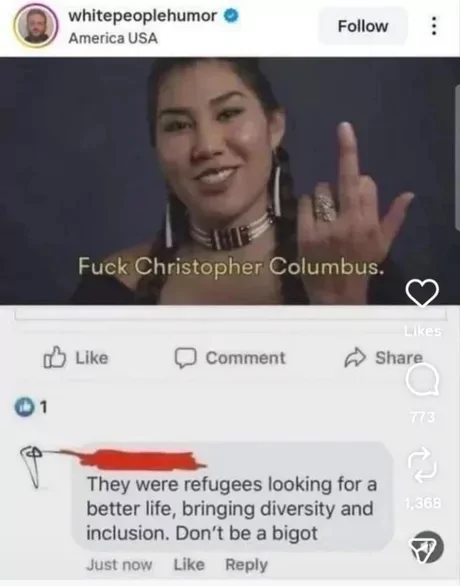This screenshot has width=460, height=586.
Task: Open the comments speech bubble icon
Action: (422, 380)
